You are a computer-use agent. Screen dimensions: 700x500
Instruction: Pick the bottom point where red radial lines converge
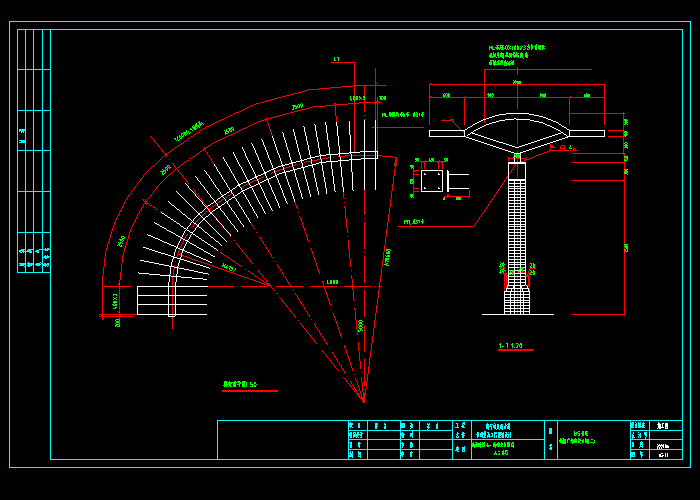coord(363,402)
